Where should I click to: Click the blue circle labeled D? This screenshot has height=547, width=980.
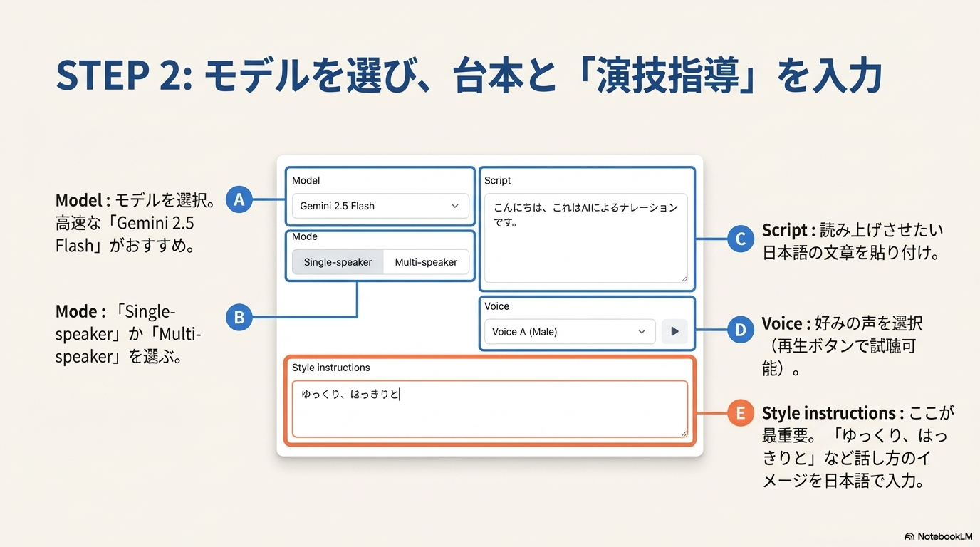(741, 329)
